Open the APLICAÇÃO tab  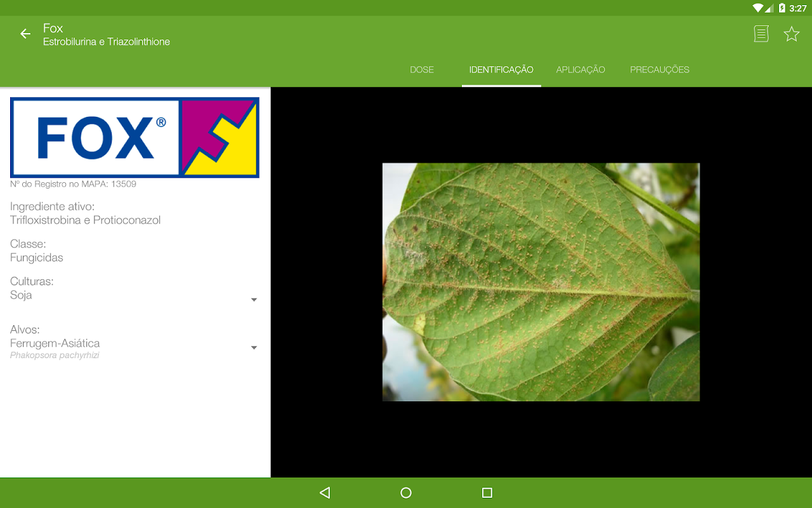(x=580, y=70)
